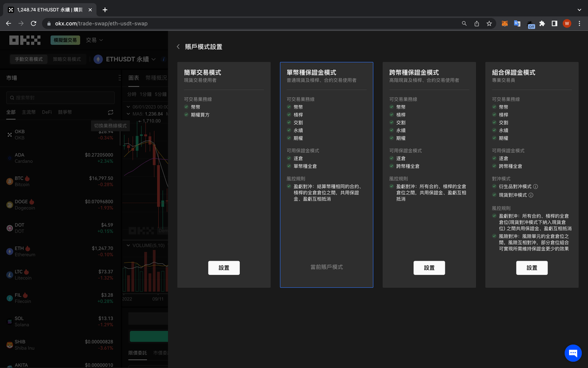
Task: Click browser back arrow
Action: [8, 23]
